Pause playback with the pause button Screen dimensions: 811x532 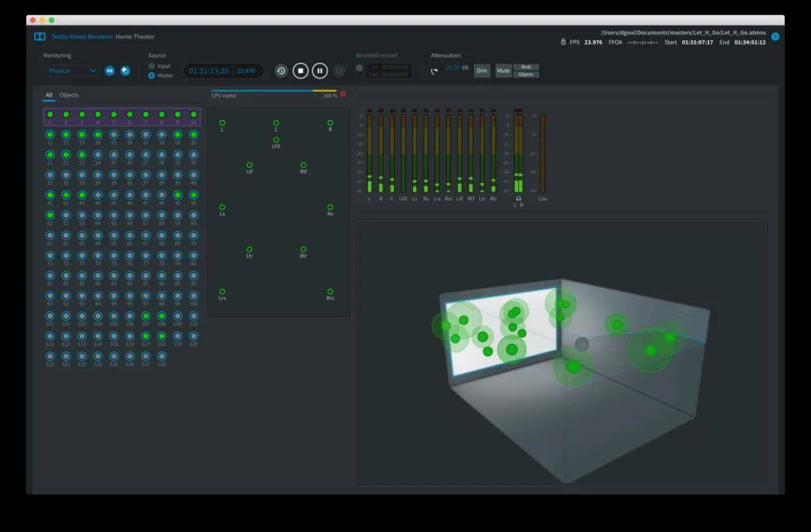click(x=320, y=71)
